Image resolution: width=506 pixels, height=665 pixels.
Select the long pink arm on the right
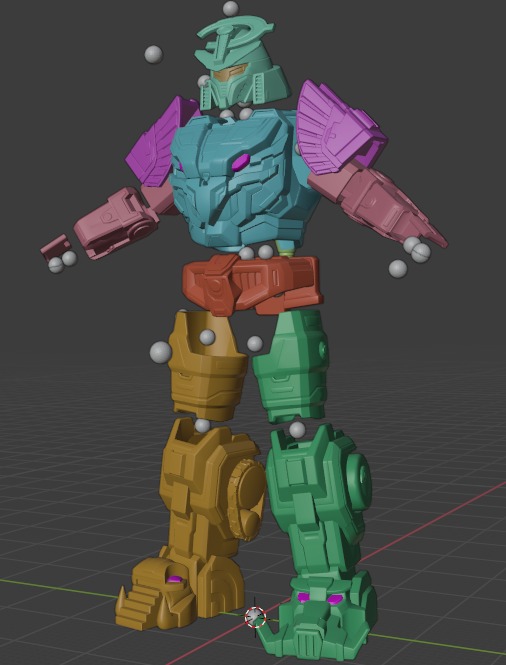(x=377, y=204)
